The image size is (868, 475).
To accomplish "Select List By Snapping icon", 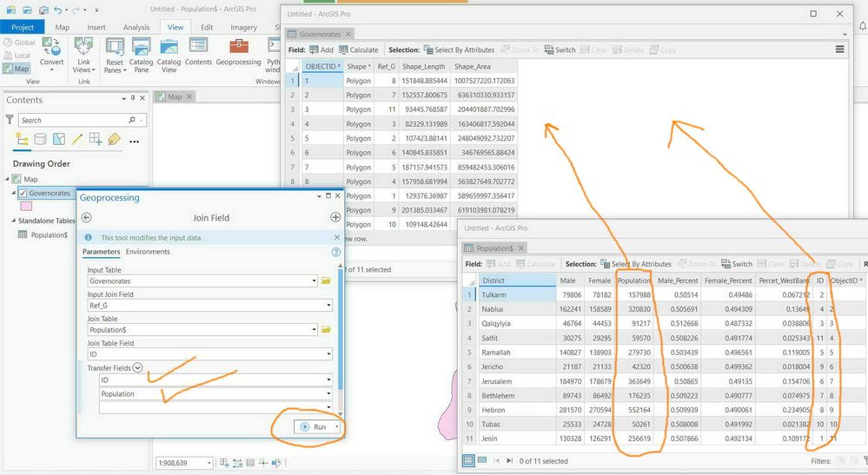I will point(96,139).
